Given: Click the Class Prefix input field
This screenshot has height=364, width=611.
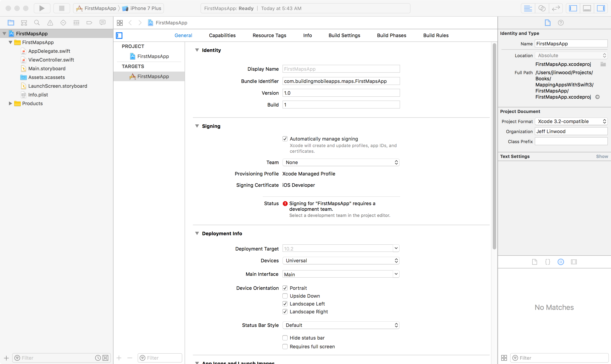Looking at the screenshot, I should (x=571, y=141).
